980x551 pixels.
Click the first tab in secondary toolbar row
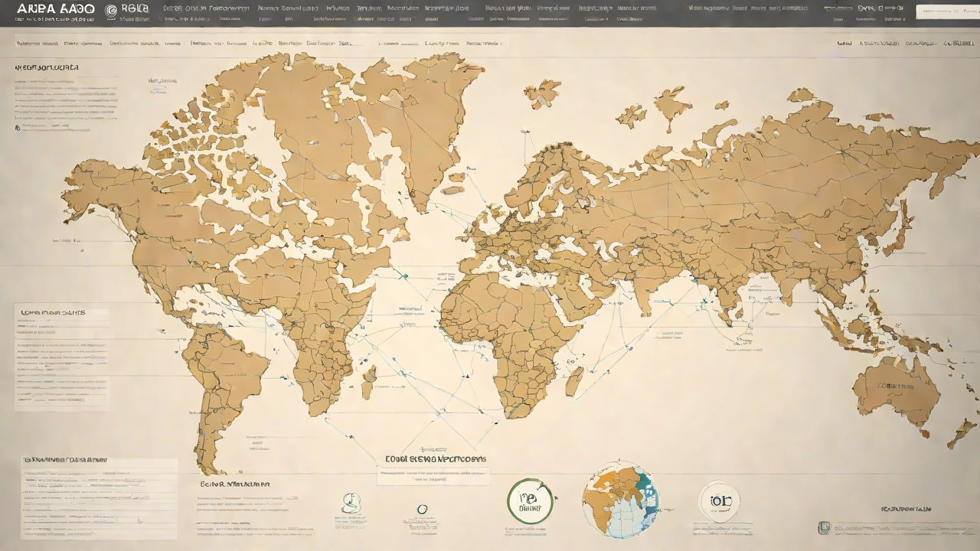(x=35, y=44)
